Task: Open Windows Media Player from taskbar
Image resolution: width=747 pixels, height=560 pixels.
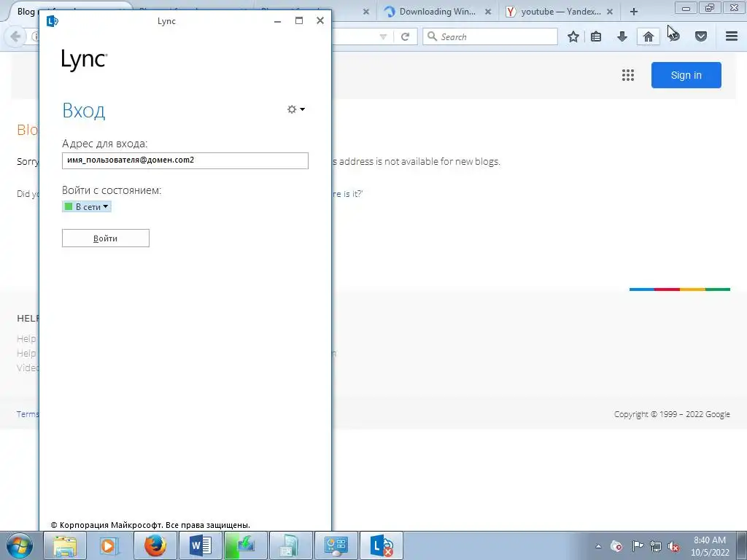Action: point(109,545)
